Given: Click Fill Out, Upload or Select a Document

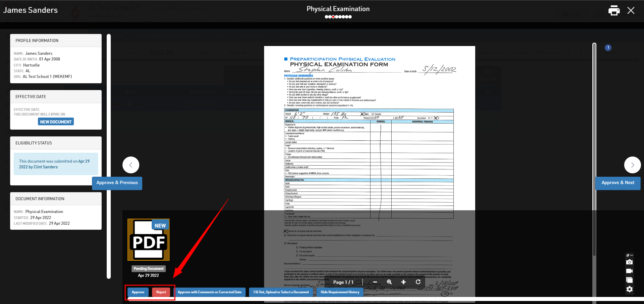Looking at the screenshot, I should click(281, 292).
